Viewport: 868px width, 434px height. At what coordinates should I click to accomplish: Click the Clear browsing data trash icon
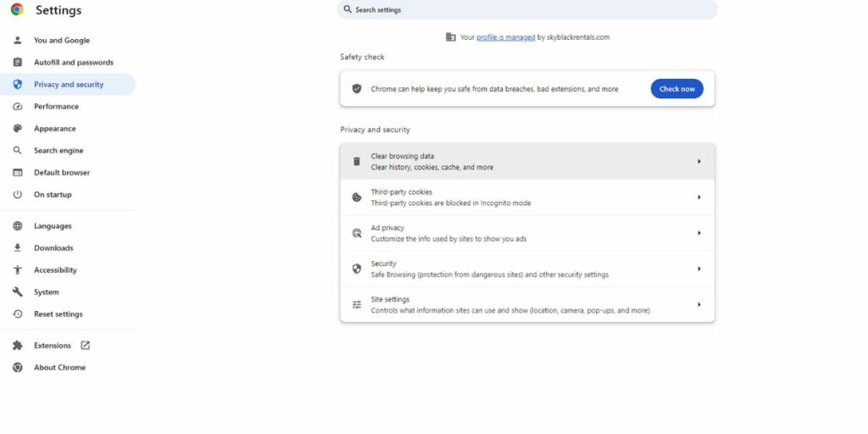[357, 162]
